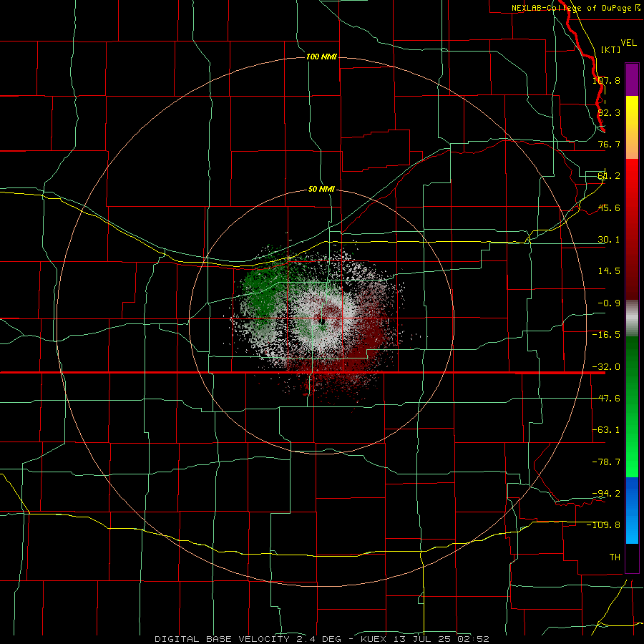The image size is (644, 644).
Task: Pick the gray near-zero segment of the color bar
Action: click(632, 318)
